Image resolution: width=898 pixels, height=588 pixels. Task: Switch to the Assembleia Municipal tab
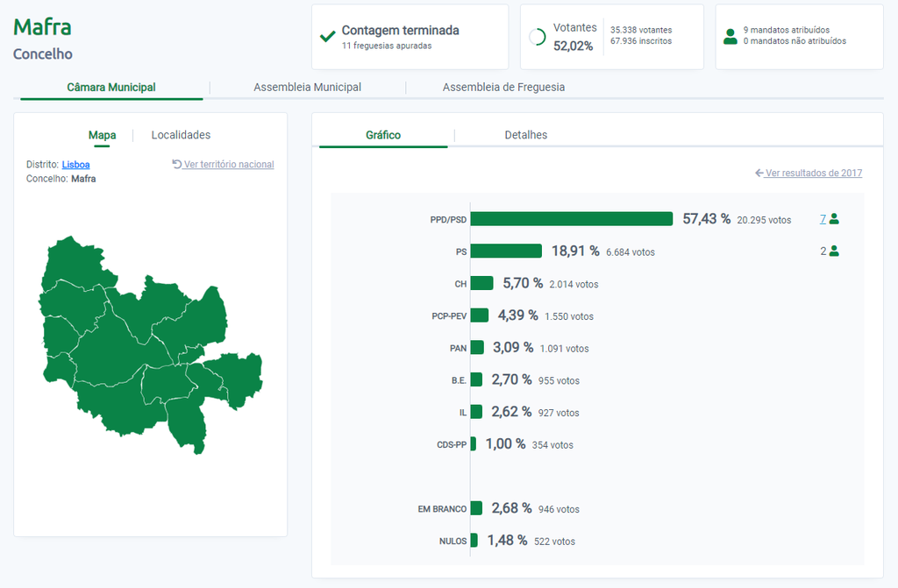point(307,88)
